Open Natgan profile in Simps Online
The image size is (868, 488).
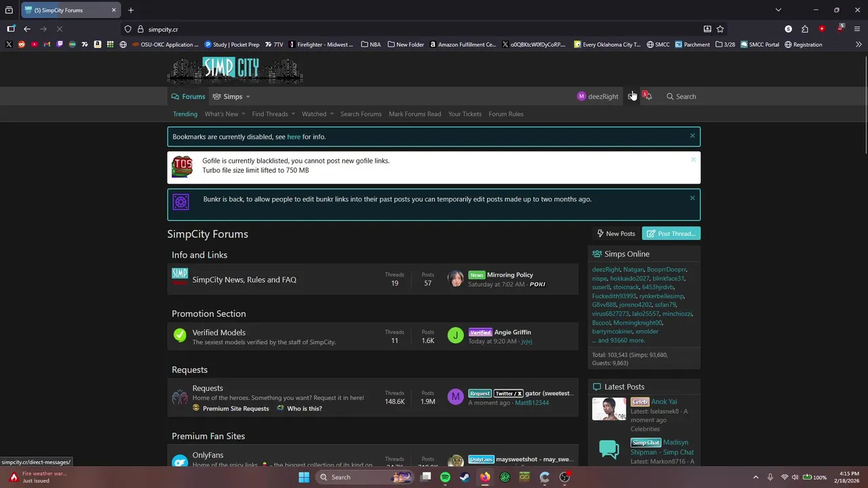coord(633,269)
